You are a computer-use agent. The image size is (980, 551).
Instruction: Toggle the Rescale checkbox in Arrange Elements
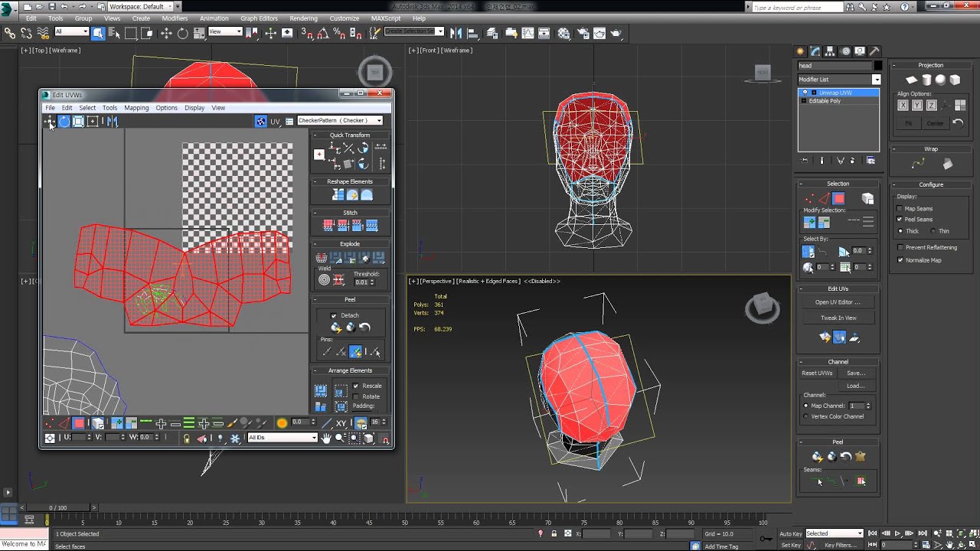coord(355,386)
